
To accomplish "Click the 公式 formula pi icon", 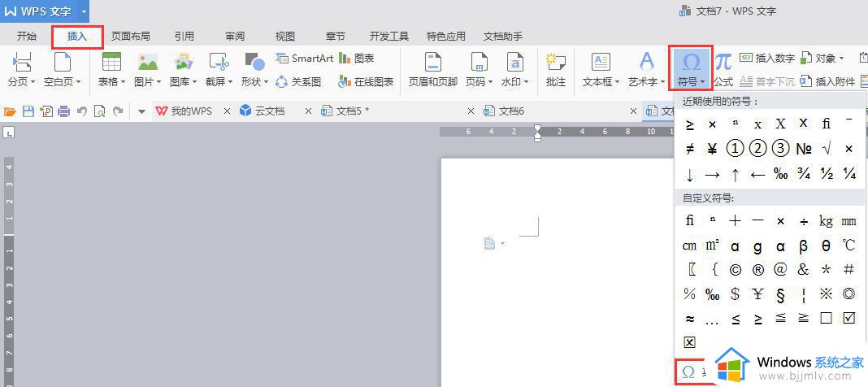I will [723, 62].
